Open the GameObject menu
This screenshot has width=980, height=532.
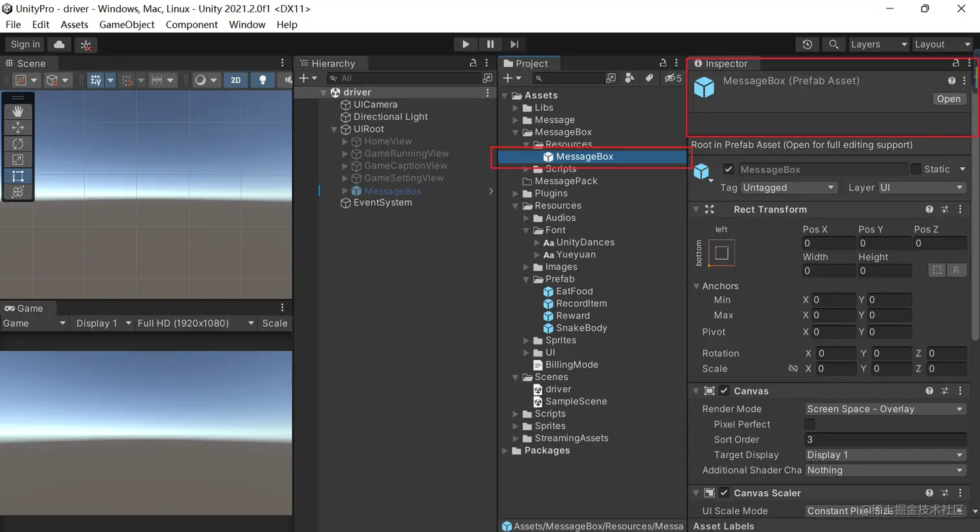click(x=126, y=25)
